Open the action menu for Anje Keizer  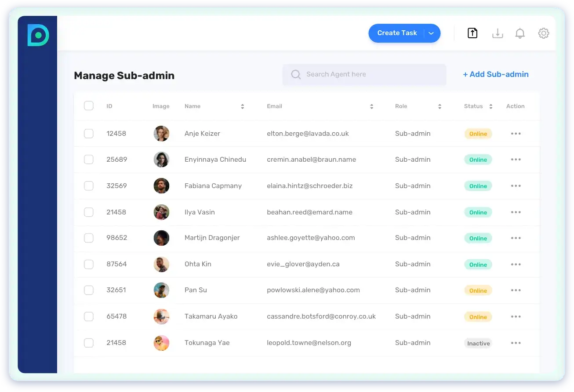[516, 134]
